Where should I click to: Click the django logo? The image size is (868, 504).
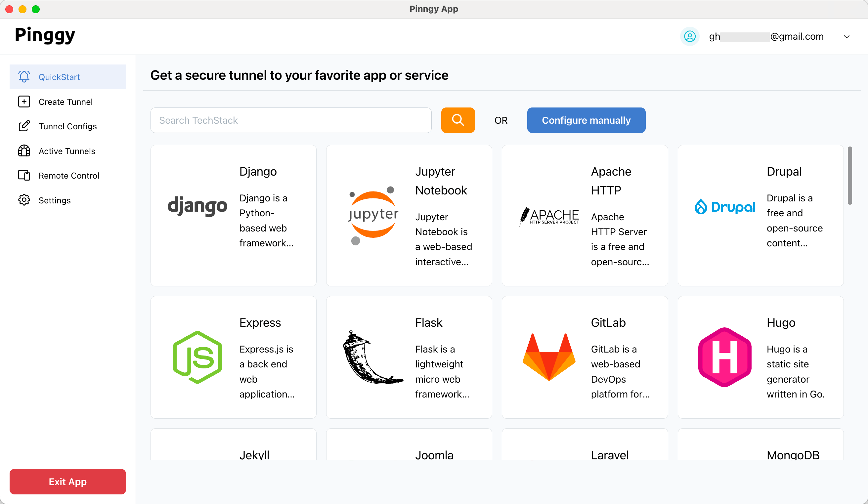tap(197, 206)
